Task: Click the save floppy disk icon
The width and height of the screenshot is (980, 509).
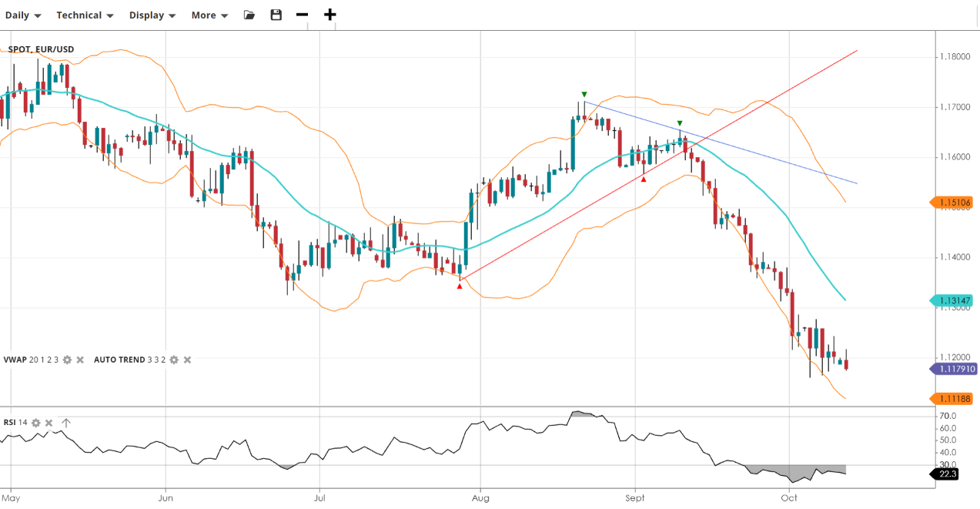Action: [x=276, y=15]
